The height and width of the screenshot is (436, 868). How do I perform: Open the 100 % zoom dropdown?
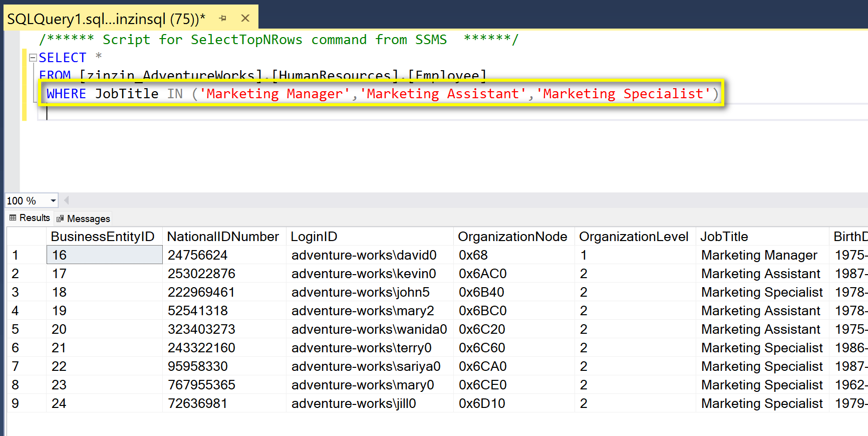[x=53, y=201]
